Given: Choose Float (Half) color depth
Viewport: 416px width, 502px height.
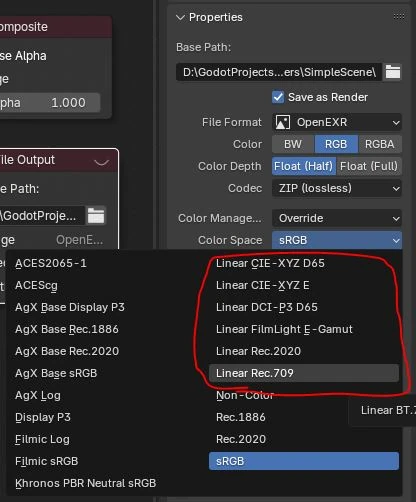Looking at the screenshot, I should click(x=304, y=166).
